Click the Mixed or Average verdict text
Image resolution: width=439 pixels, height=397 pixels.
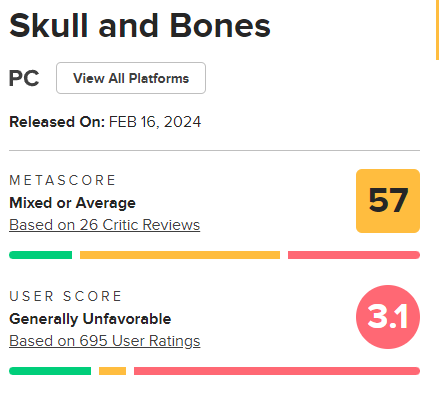point(72,203)
